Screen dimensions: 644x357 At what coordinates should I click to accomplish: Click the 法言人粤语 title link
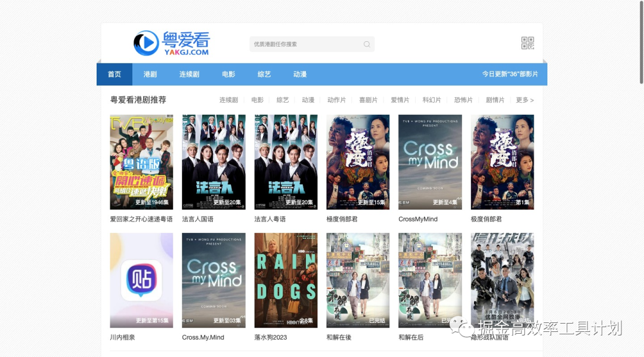click(x=270, y=219)
